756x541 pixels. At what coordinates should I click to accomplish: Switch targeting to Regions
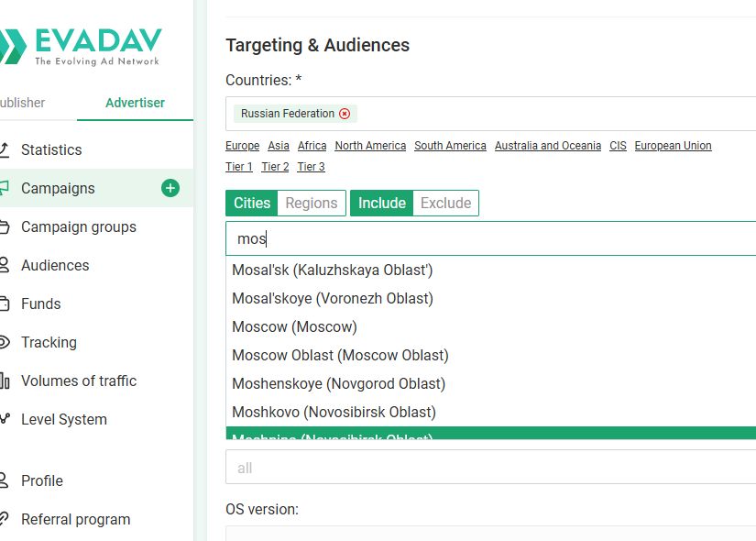(312, 203)
